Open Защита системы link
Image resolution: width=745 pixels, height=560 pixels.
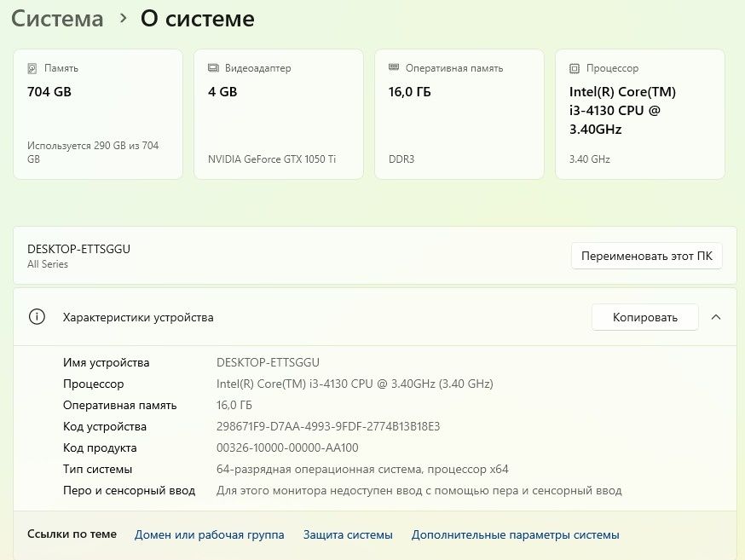[348, 534]
